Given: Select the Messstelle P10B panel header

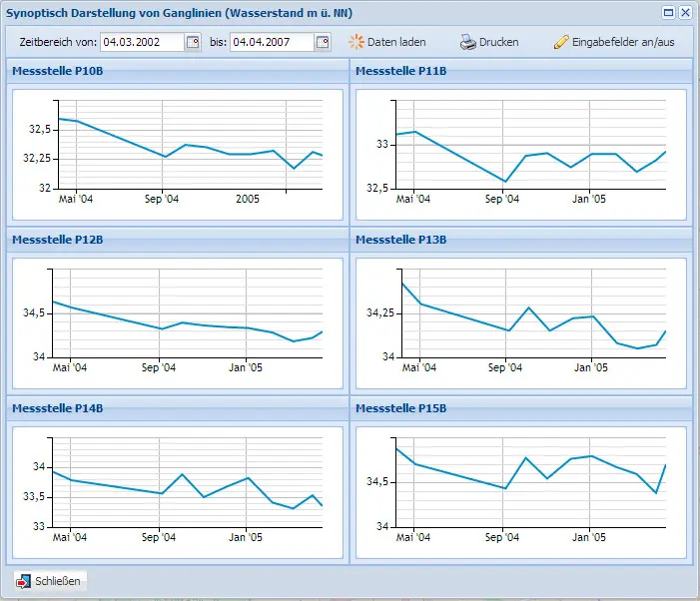Looking at the screenshot, I should pos(178,71).
